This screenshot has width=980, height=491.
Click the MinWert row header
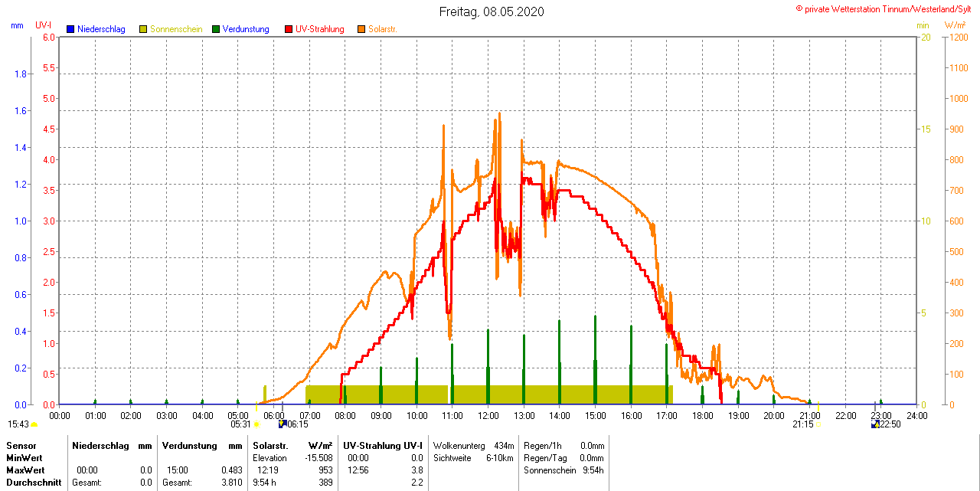(x=24, y=458)
